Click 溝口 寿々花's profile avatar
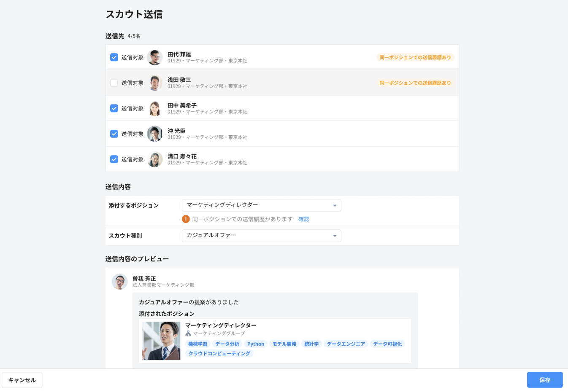Screen dimensions: 568x392 pyautogui.click(x=155, y=159)
